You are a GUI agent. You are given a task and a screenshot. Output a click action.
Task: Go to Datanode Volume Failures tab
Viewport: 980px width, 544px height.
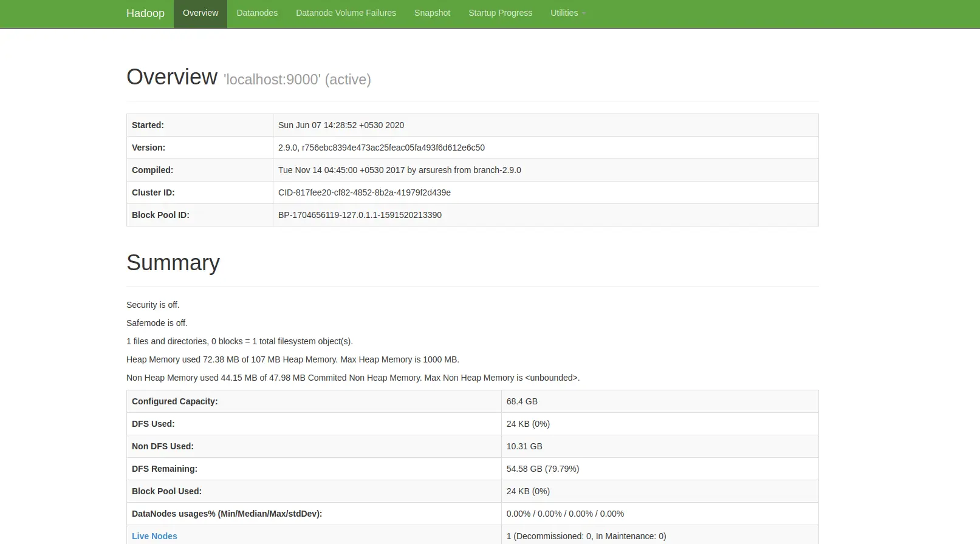point(346,13)
